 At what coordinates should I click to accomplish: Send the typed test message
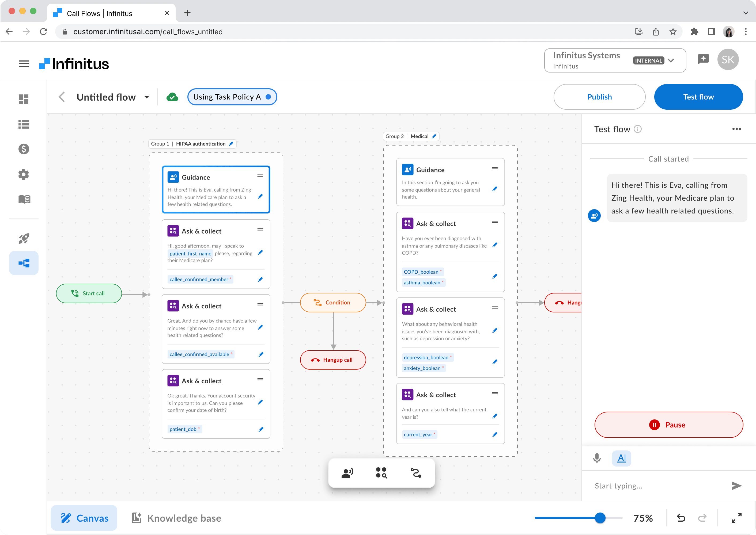736,486
